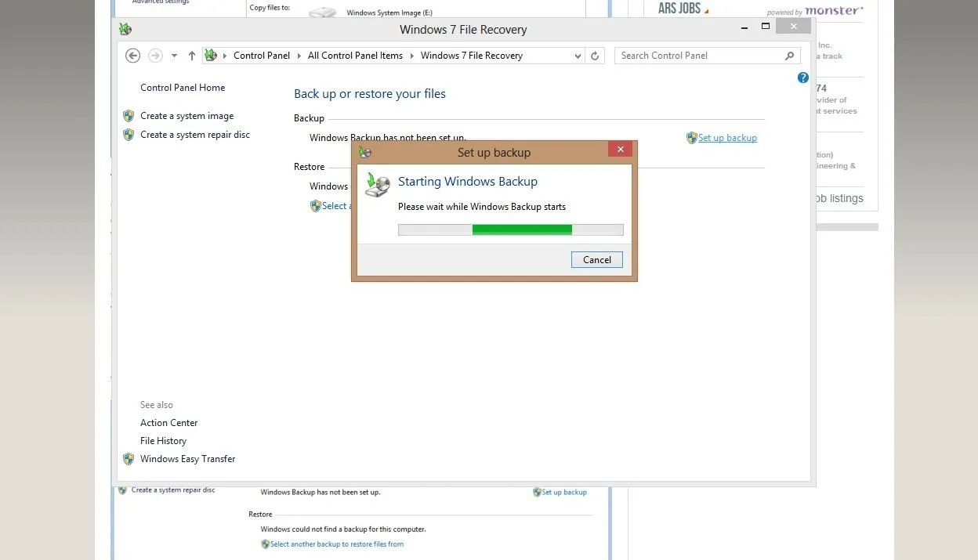Click the address bar backup icon
The height and width of the screenshot is (560, 978).
tap(210, 56)
